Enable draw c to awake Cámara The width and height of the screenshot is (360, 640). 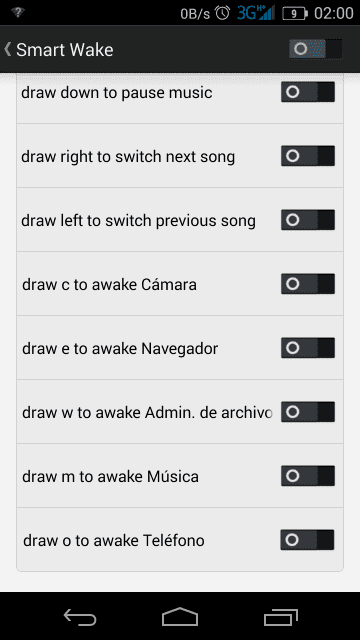click(308, 284)
